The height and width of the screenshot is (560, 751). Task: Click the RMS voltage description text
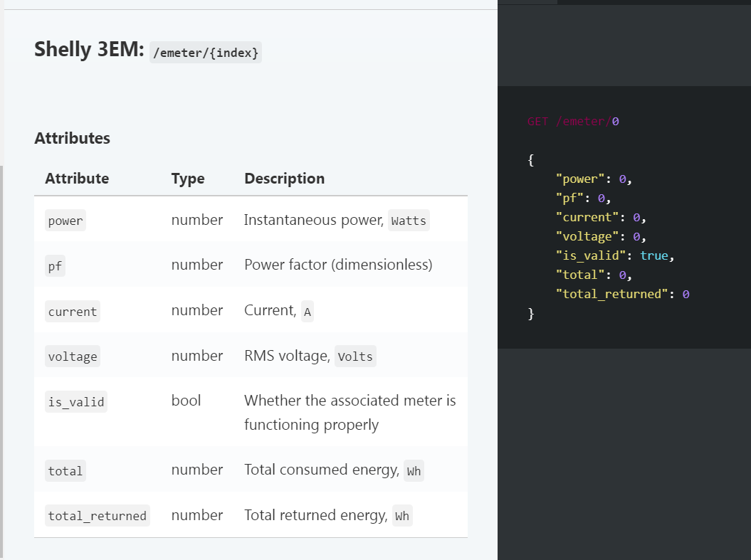[288, 356]
